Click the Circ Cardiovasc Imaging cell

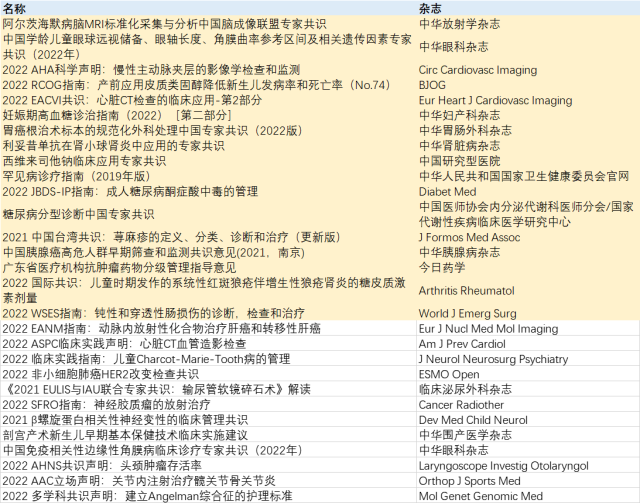click(x=528, y=70)
